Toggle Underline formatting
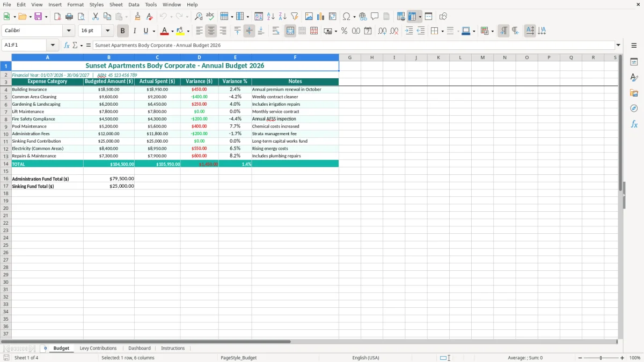Image resolution: width=644 pixels, height=362 pixels. [145, 31]
